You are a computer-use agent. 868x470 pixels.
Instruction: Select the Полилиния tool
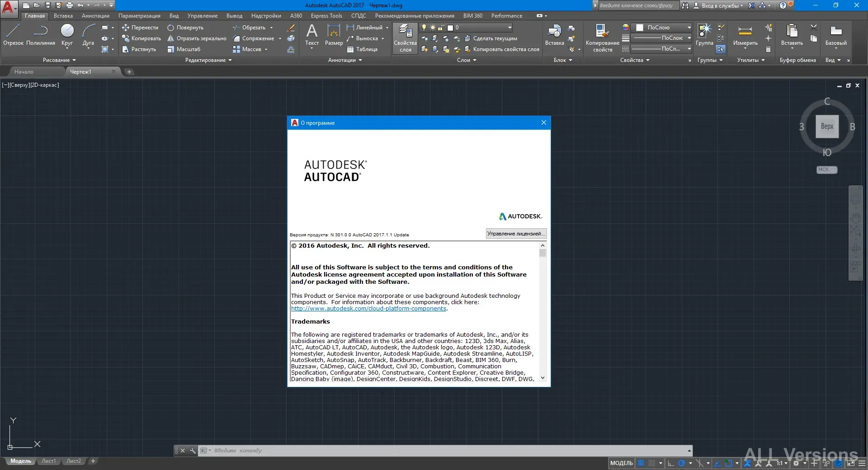click(41, 35)
